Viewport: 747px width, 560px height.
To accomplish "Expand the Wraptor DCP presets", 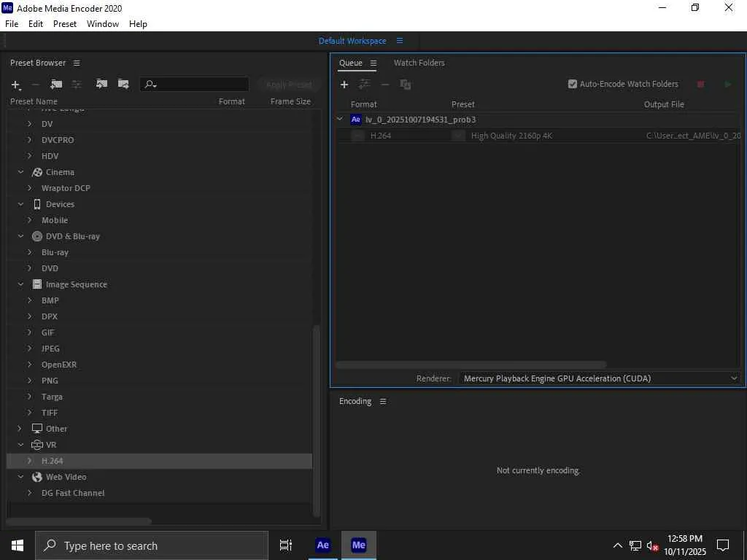I will pyautogui.click(x=29, y=188).
